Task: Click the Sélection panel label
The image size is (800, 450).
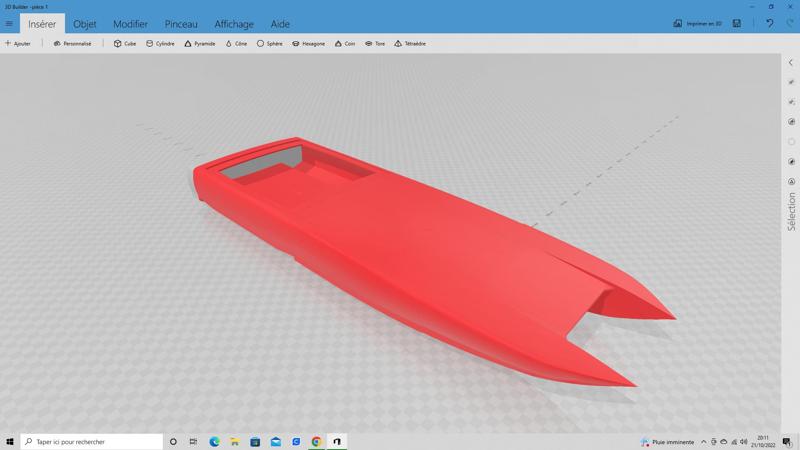Action: (x=791, y=212)
